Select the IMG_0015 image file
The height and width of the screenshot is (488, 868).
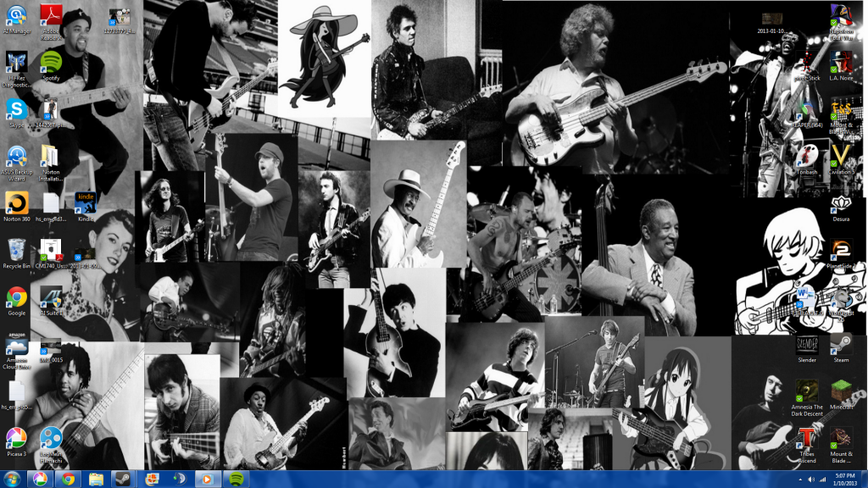[x=51, y=351]
